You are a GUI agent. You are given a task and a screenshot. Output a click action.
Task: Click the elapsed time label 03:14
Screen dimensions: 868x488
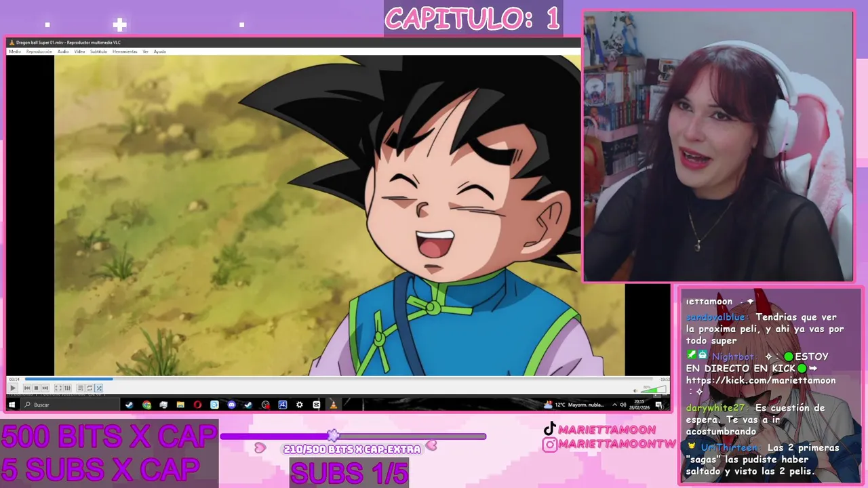pyautogui.click(x=14, y=379)
